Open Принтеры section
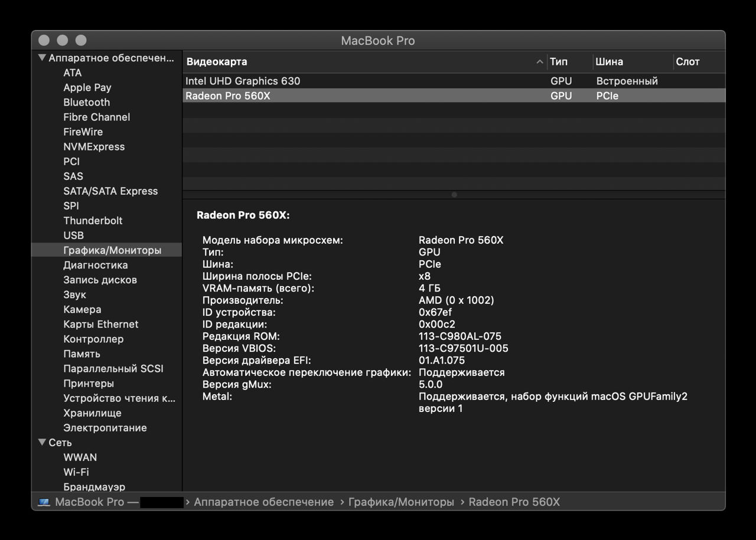756x540 pixels. pos(89,383)
